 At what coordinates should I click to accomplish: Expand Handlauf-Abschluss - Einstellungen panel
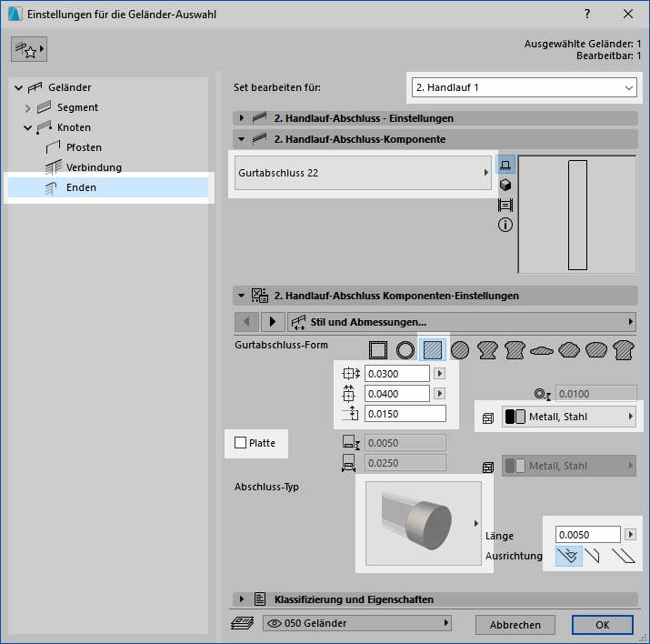pyautogui.click(x=242, y=118)
